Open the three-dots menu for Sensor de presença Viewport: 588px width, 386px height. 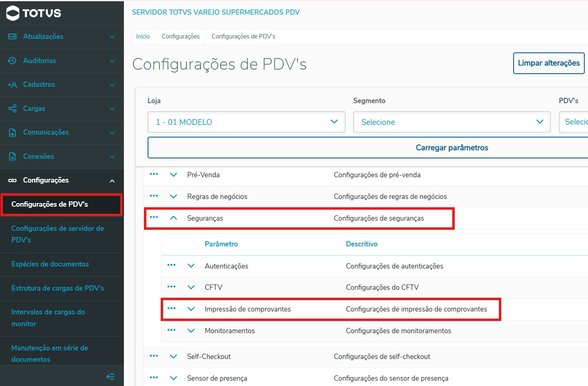[154, 377]
